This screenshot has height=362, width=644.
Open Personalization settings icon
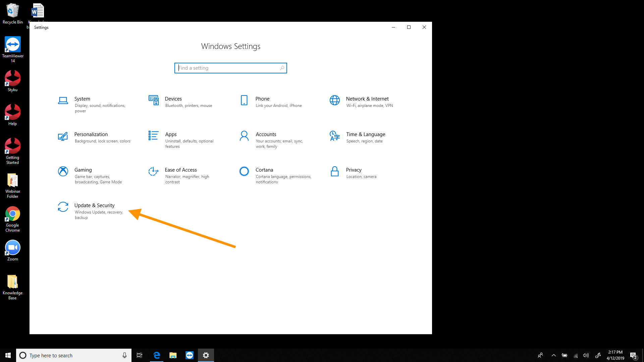coord(63,136)
